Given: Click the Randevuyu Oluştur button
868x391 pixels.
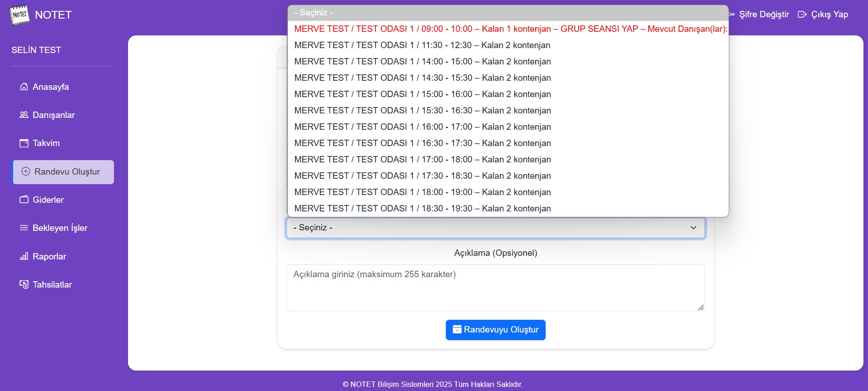Looking at the screenshot, I should click(x=496, y=330).
